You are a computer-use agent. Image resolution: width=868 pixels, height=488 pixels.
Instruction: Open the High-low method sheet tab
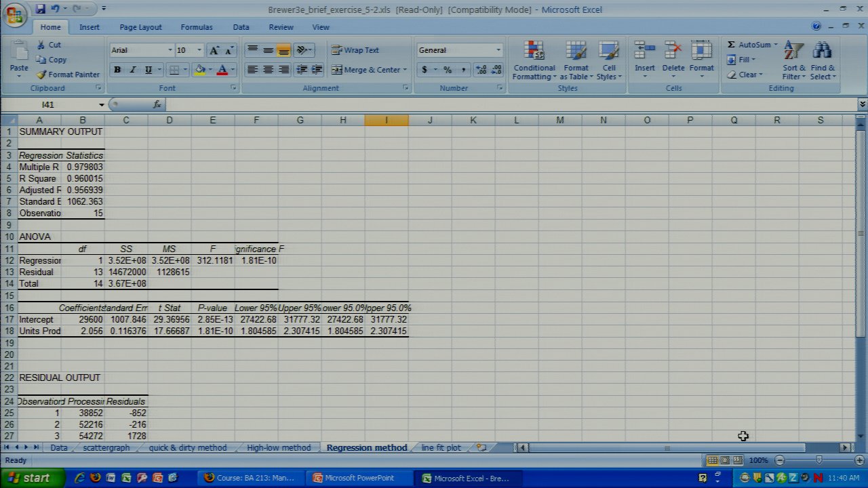[278, 448]
